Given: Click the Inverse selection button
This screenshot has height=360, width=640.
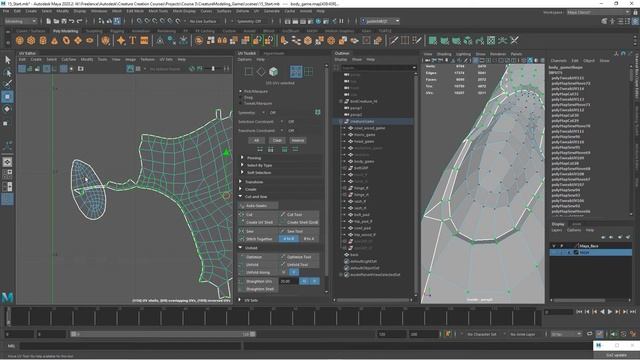Looking at the screenshot, I should 298,140.
